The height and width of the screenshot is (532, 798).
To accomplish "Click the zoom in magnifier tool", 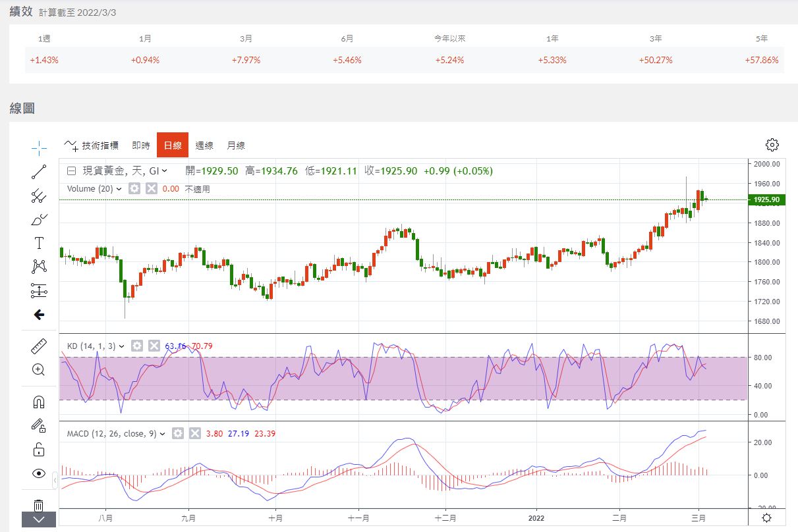I will pos(39,369).
